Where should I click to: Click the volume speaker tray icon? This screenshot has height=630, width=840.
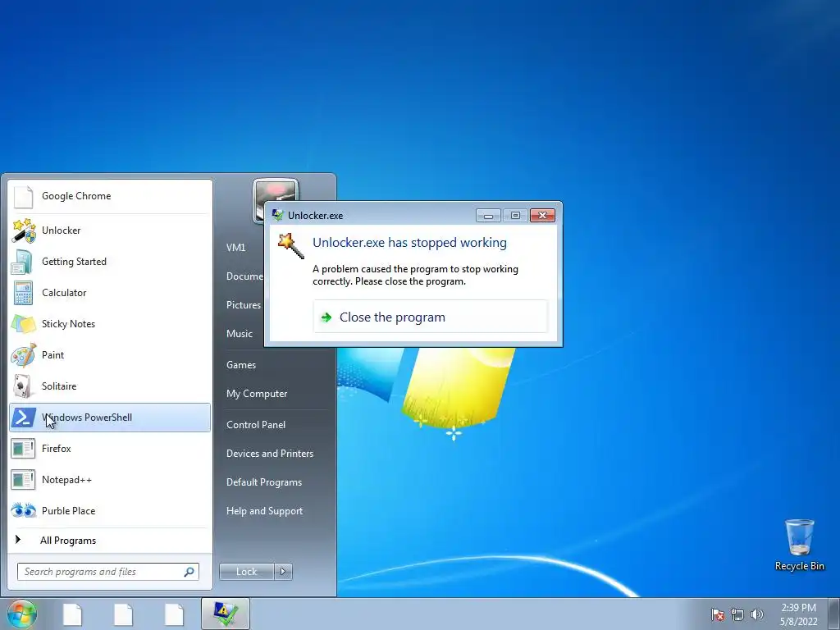pyautogui.click(x=757, y=614)
